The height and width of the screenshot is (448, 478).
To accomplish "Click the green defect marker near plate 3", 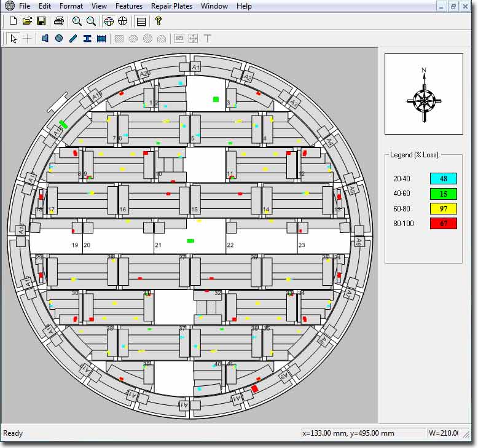I will pos(216,99).
